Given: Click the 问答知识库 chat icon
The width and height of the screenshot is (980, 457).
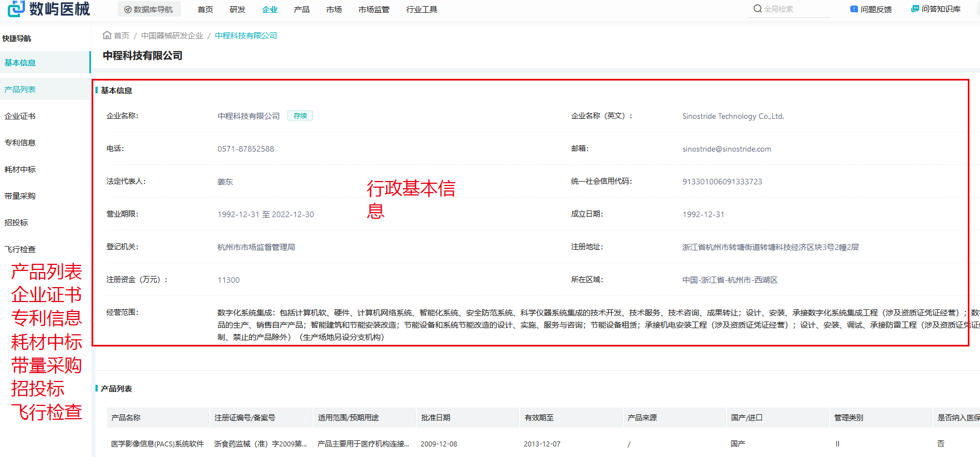Looking at the screenshot, I should (x=915, y=9).
